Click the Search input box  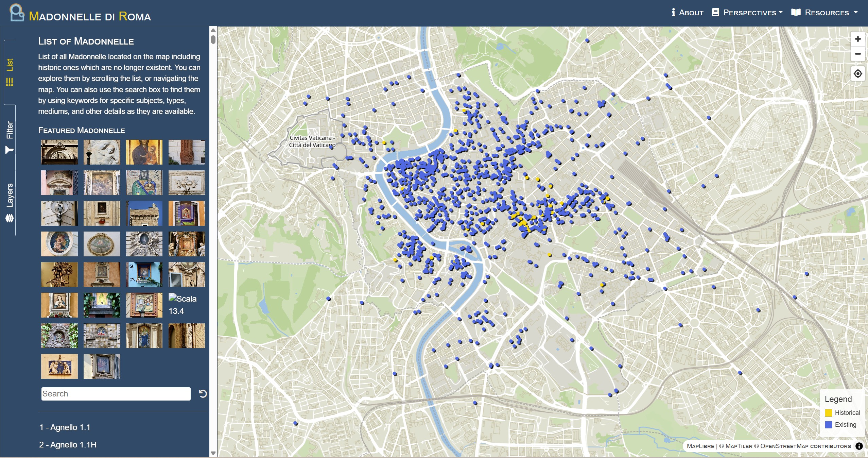(116, 393)
